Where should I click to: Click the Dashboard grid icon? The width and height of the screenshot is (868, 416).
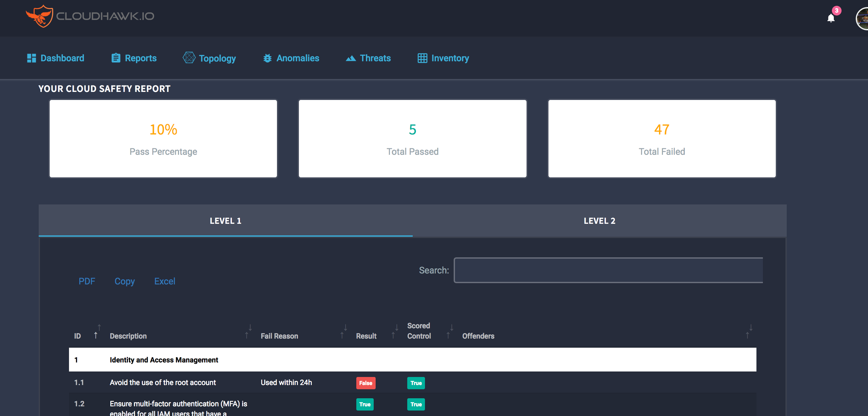tap(31, 58)
